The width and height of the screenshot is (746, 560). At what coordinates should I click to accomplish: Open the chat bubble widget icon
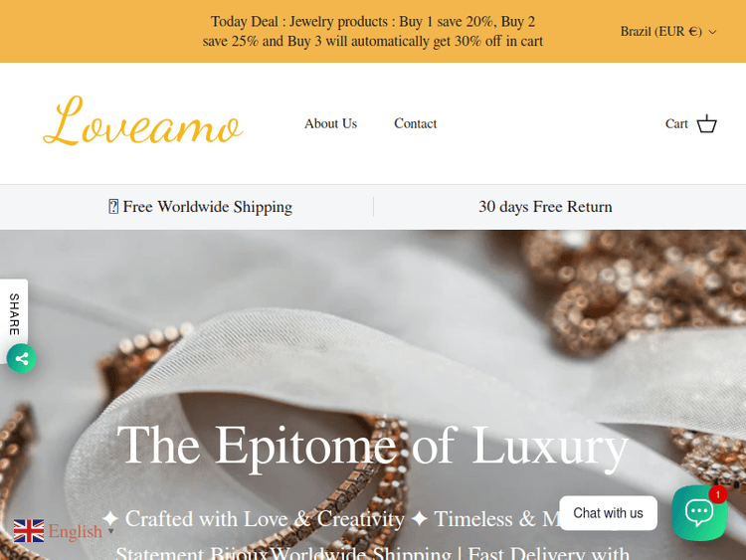pos(699,513)
